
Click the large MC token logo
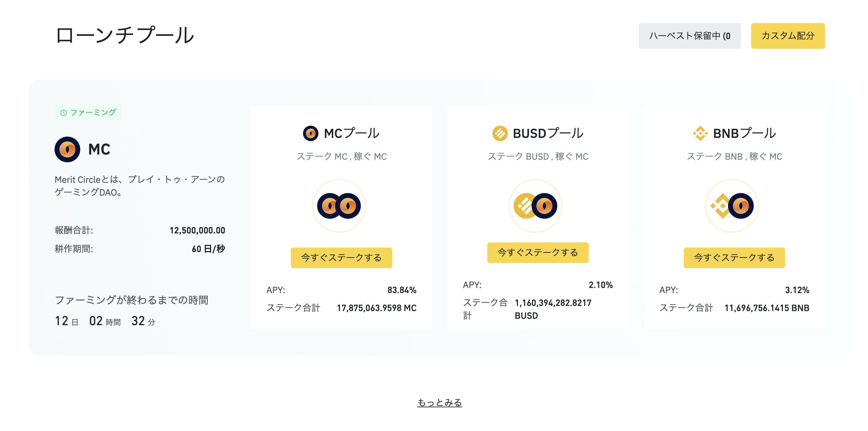click(67, 149)
